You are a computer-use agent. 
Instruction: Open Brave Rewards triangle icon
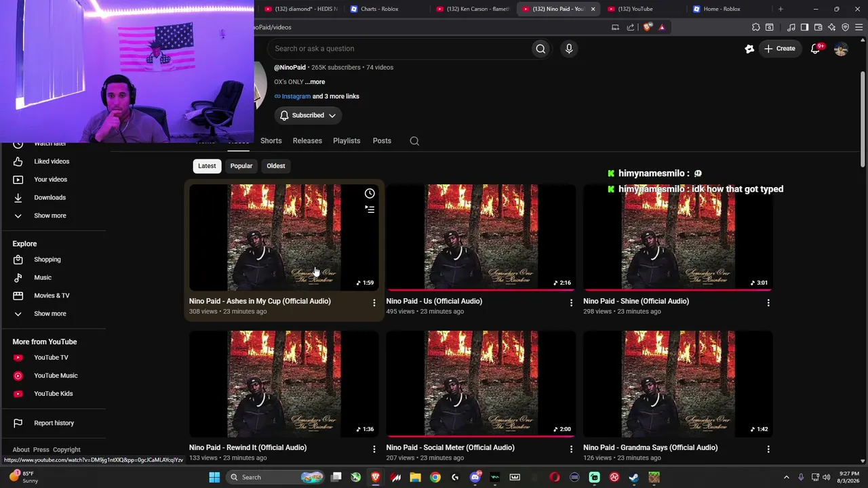(662, 27)
